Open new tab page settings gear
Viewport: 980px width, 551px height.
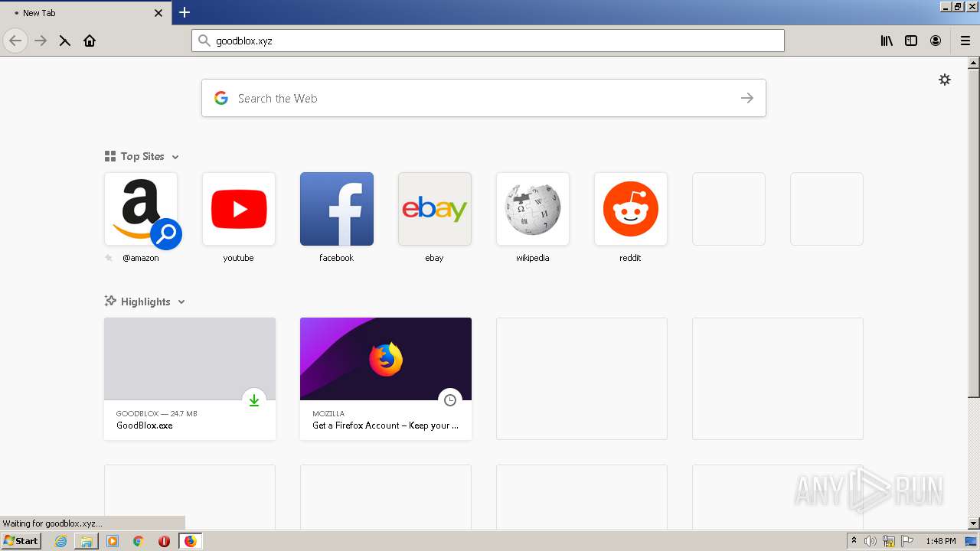(x=945, y=80)
